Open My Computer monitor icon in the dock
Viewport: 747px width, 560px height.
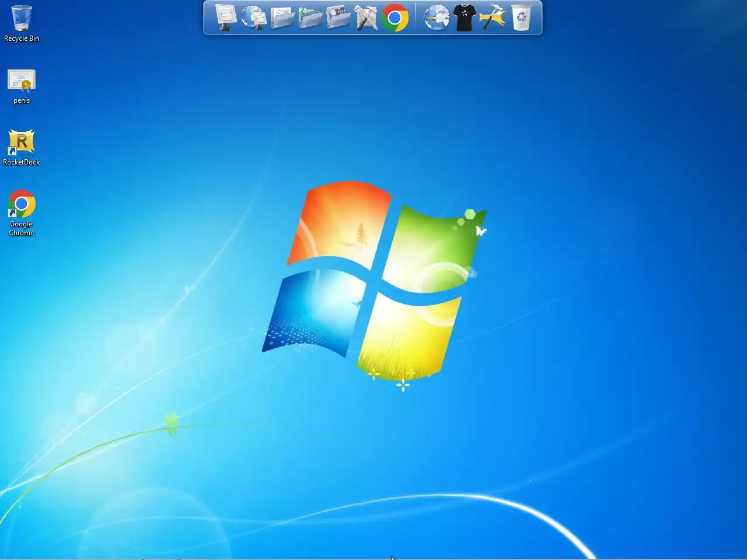tap(226, 17)
